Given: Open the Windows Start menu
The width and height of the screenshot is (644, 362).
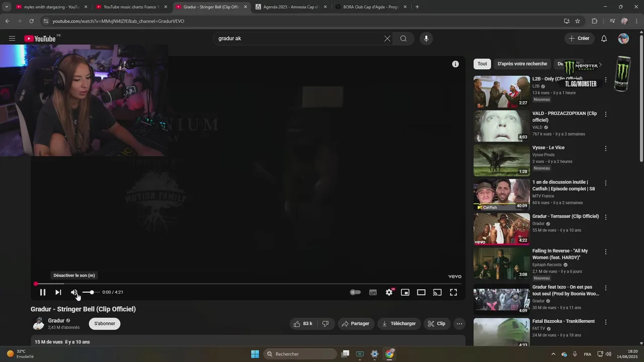Looking at the screenshot, I should tap(255, 354).
